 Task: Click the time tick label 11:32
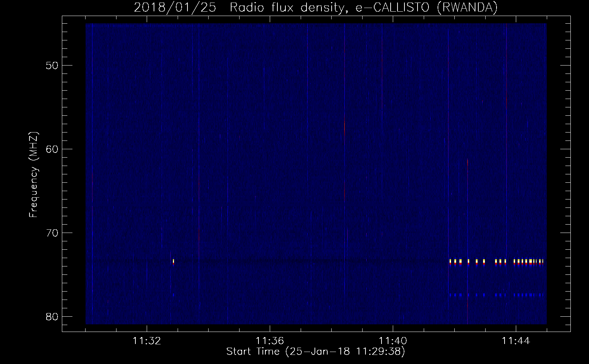[147, 341]
